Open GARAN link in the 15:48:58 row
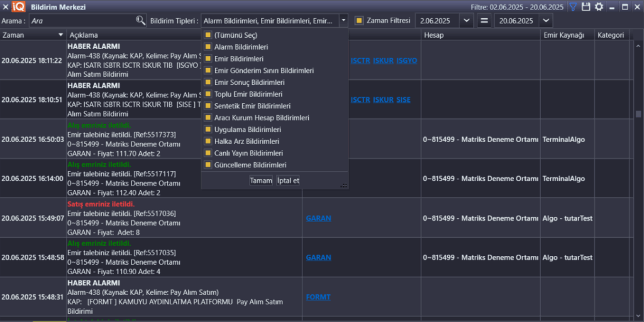This screenshot has height=322, width=644. (318, 257)
